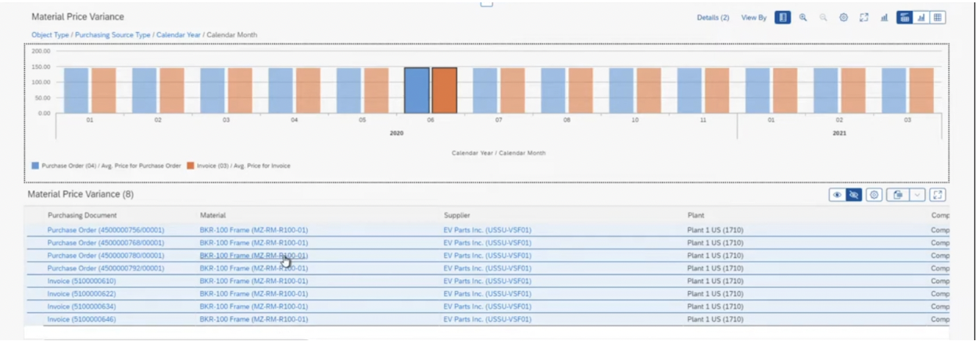Click EV Parts Inc. supplier in 4500000756 row

point(488,230)
